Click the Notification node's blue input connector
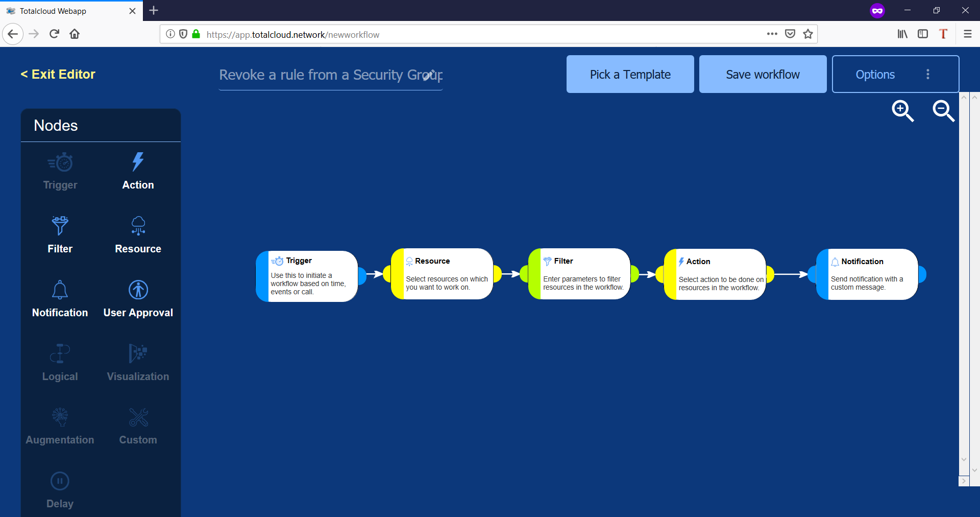This screenshot has width=980, height=517. [x=812, y=274]
